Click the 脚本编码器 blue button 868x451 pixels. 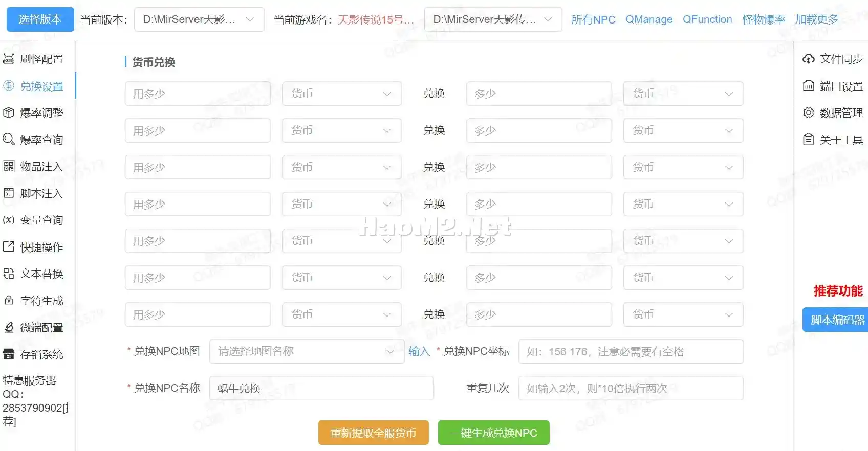click(x=836, y=320)
